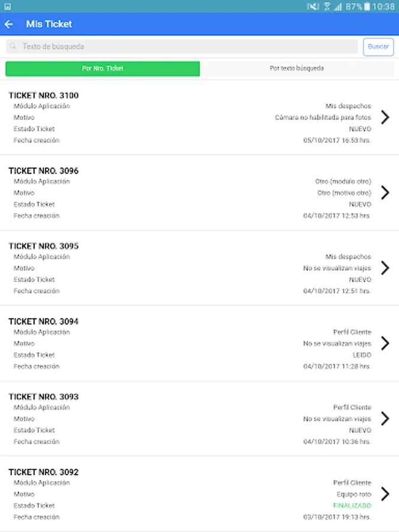Expand ticket 3100 with chevron arrow

pyautogui.click(x=385, y=117)
